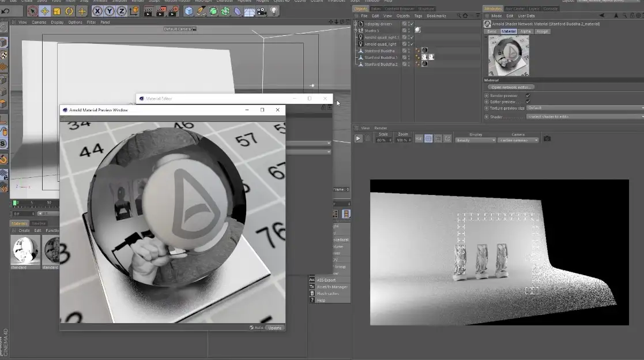The height and width of the screenshot is (360, 644).
Task: Click the Undo arrow in top toolbar
Action: tap(5, 11)
